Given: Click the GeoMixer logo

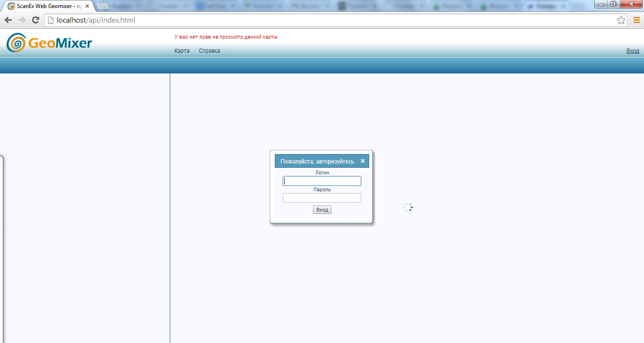Looking at the screenshot, I should click(x=50, y=43).
